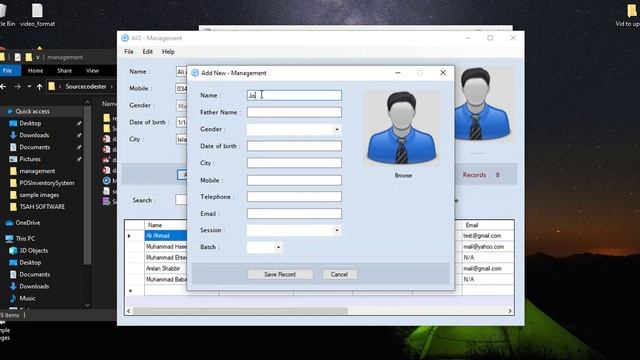Screen dimensions: 640x360
Task: Open 3D Objects under This PC
Action: tap(34, 251)
